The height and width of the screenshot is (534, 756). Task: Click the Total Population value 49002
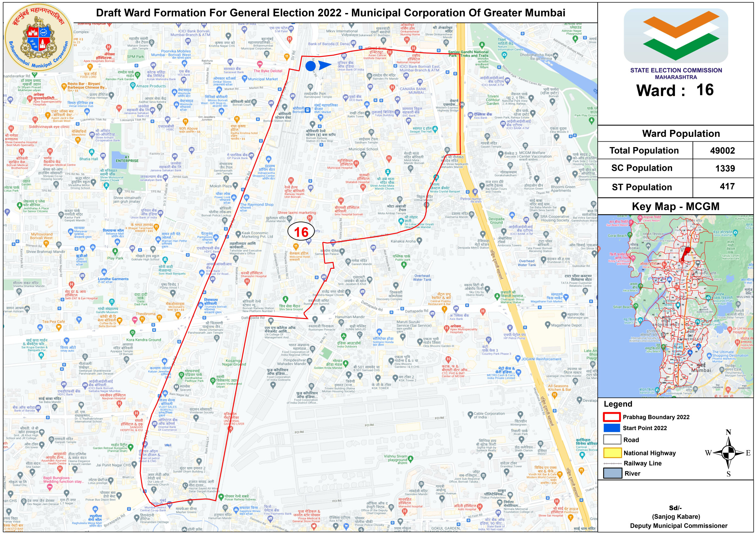[x=722, y=151]
